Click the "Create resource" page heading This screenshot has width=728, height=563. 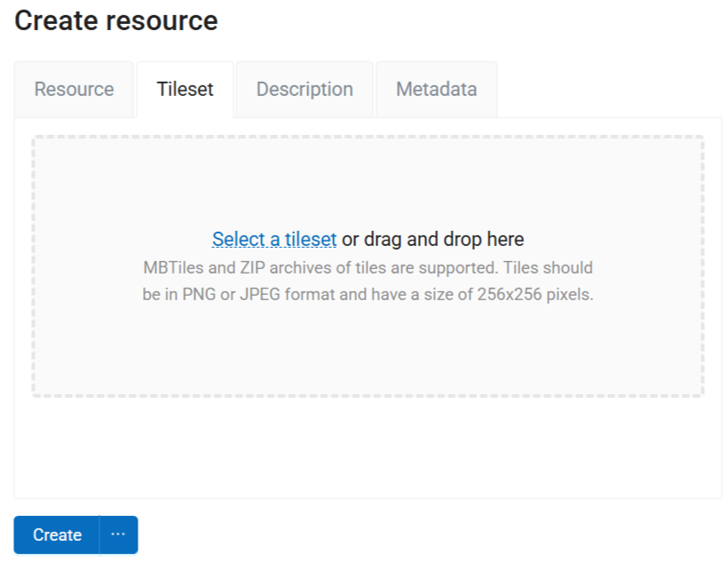click(116, 20)
